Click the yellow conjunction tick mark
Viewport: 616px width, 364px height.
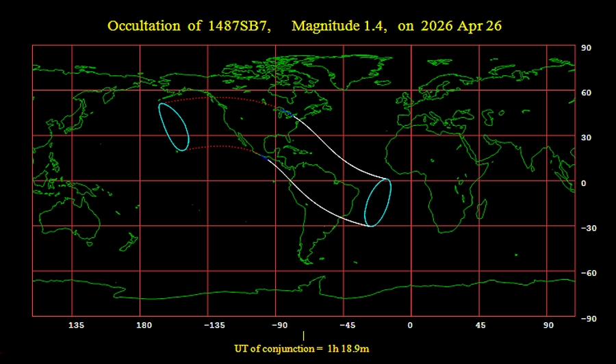(303, 335)
